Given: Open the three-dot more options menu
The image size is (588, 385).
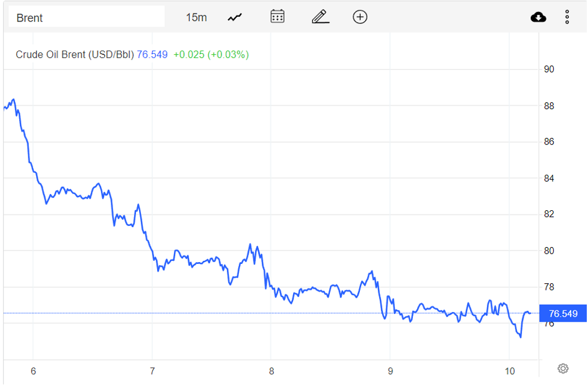Looking at the screenshot, I should [x=567, y=17].
